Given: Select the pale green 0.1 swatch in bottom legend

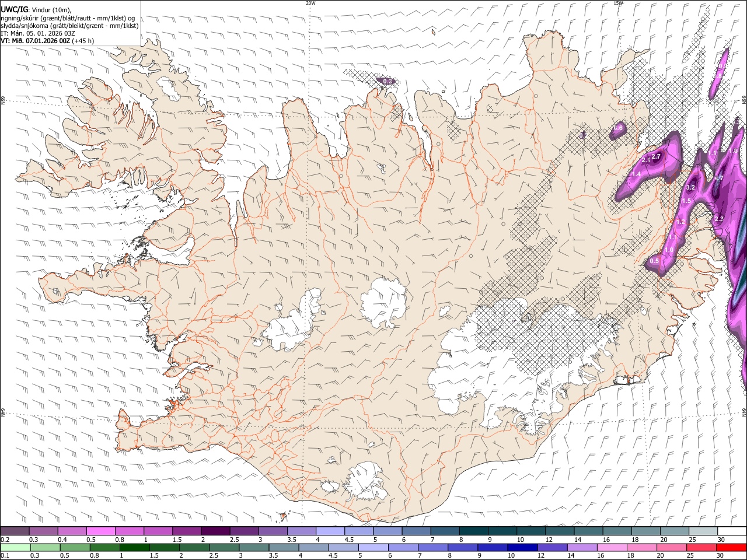Looking at the screenshot, I should pyautogui.click(x=15, y=547).
